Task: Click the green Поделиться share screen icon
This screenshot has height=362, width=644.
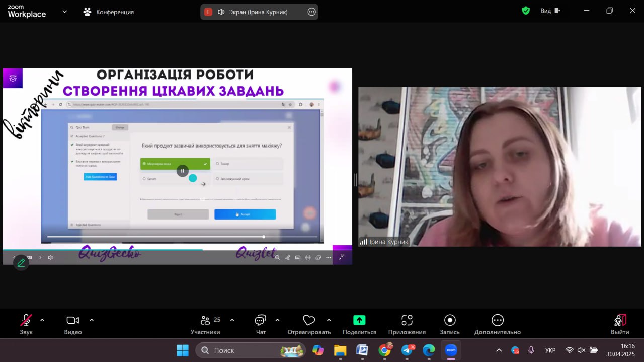Action: pyautogui.click(x=359, y=320)
